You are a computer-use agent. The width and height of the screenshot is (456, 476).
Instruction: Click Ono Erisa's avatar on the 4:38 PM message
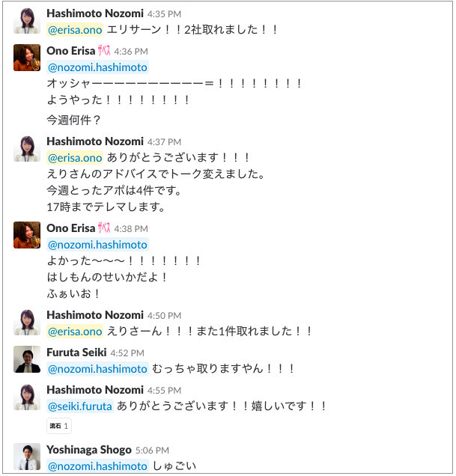tap(26, 235)
